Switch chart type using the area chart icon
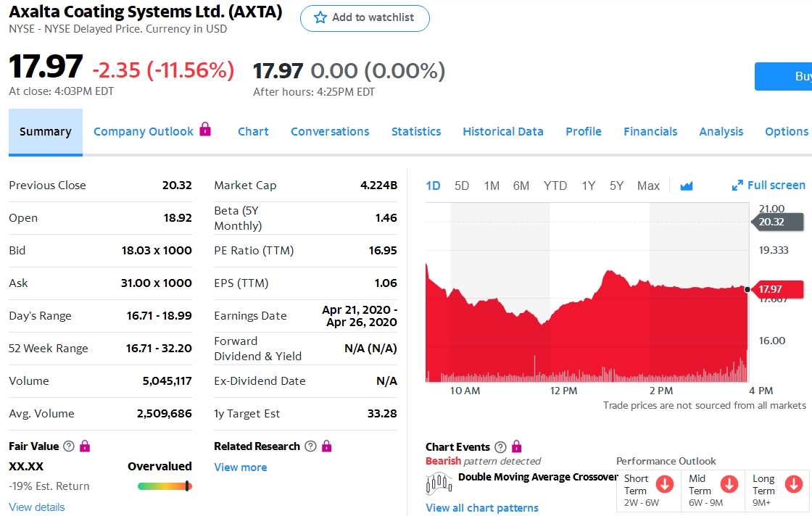 [x=687, y=186]
